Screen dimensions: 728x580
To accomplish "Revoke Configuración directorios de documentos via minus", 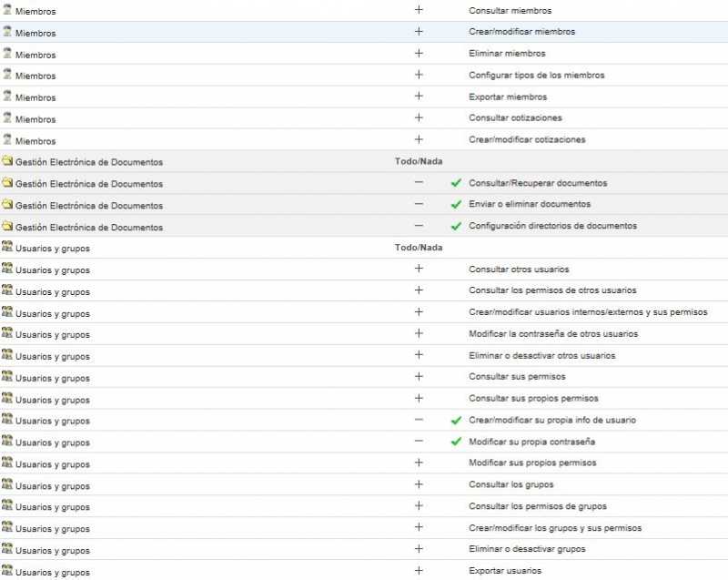I will click(419, 226).
